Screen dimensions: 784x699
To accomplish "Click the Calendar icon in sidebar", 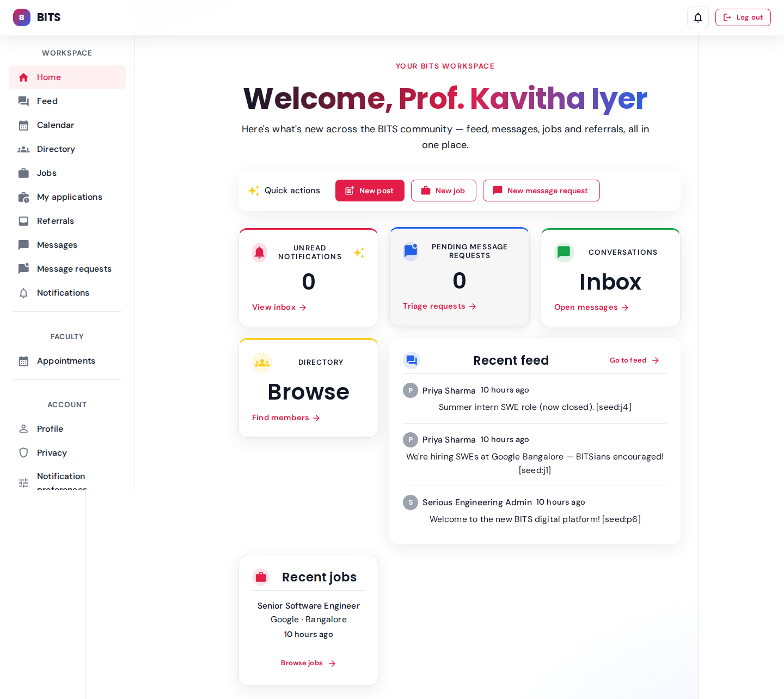I will [23, 125].
